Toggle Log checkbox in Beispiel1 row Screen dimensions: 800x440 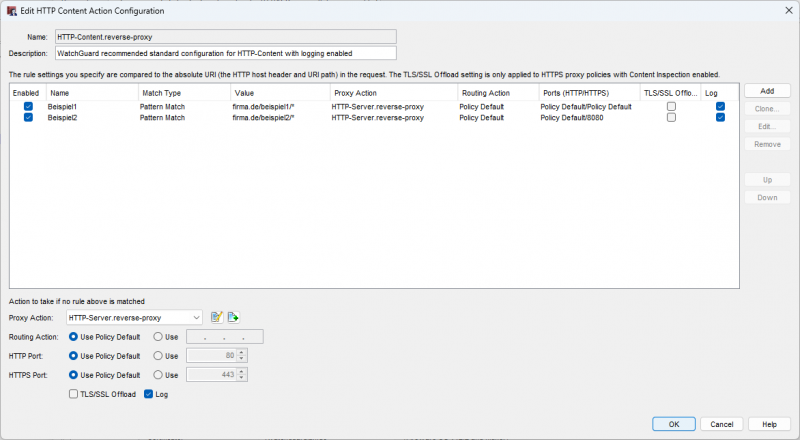[720, 107]
